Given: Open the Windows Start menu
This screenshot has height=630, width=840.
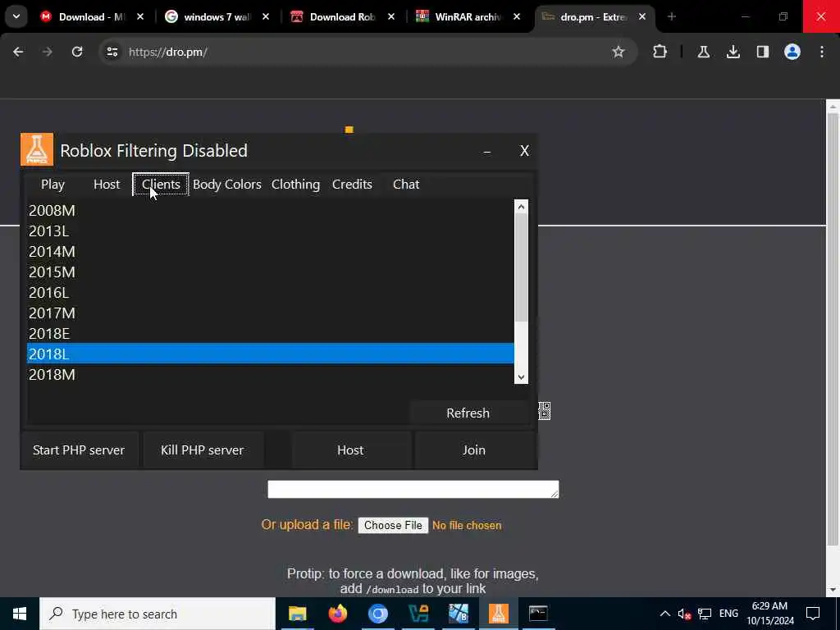Looking at the screenshot, I should pos(20,614).
